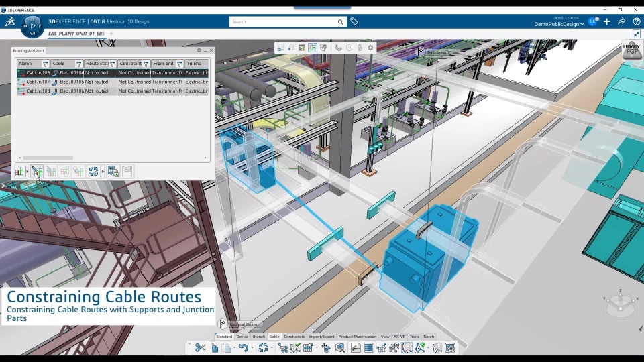Click the network search icon in bottom toolbar
The width and height of the screenshot is (644, 362).
tap(394, 348)
